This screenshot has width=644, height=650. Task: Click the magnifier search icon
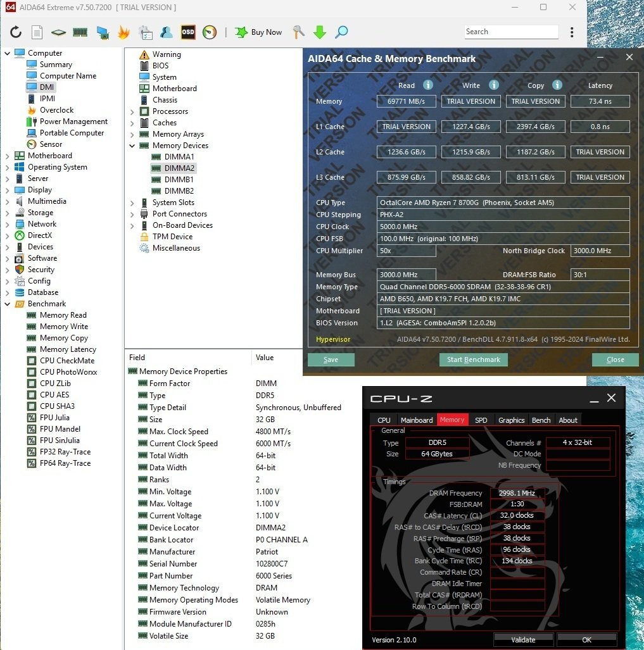click(341, 32)
